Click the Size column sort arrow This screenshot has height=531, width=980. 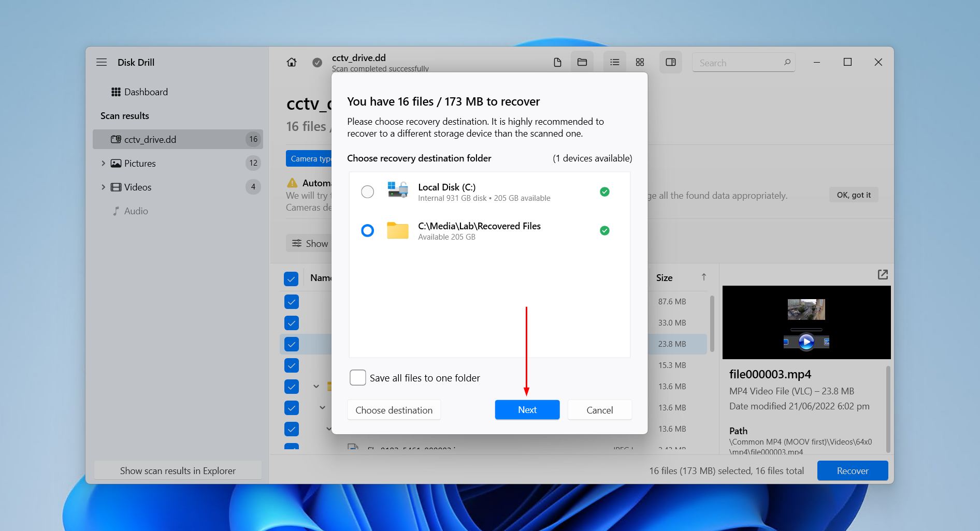point(704,277)
